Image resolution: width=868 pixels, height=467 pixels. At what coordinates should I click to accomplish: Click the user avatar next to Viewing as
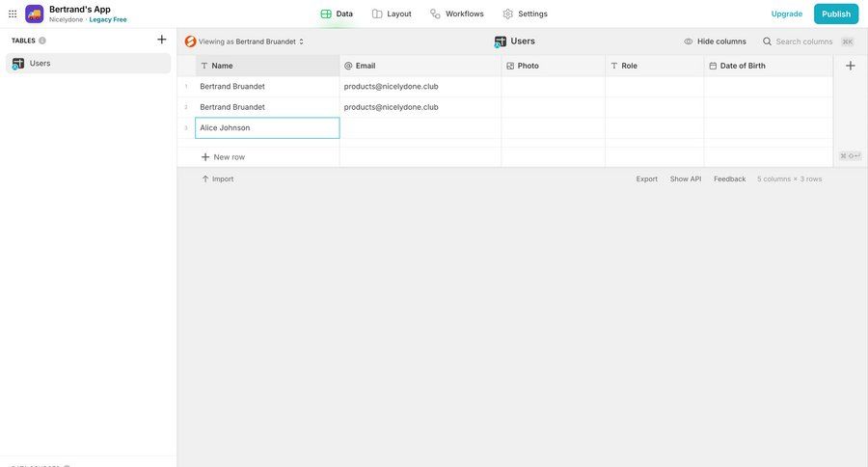[190, 41]
